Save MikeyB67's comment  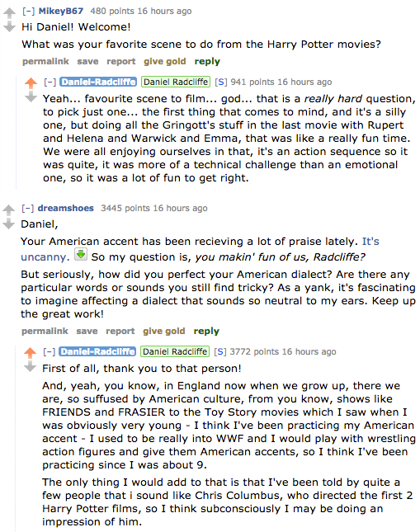87,61
